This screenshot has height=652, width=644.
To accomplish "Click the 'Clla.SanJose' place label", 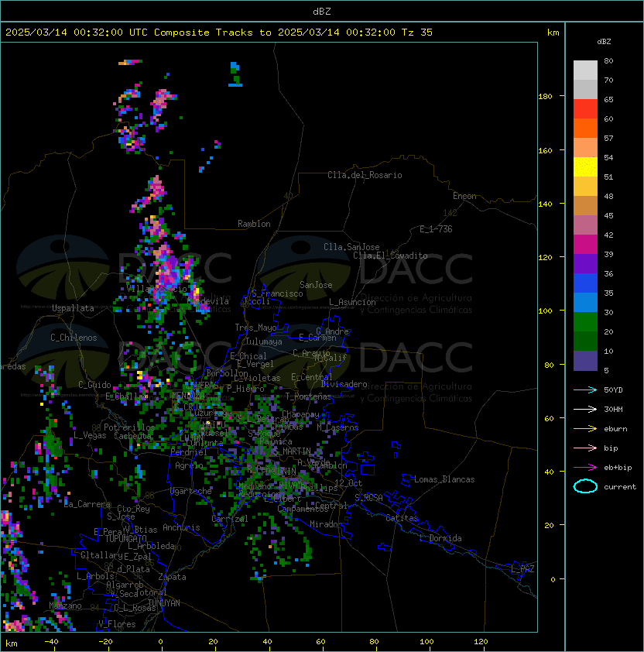I will tap(351, 247).
